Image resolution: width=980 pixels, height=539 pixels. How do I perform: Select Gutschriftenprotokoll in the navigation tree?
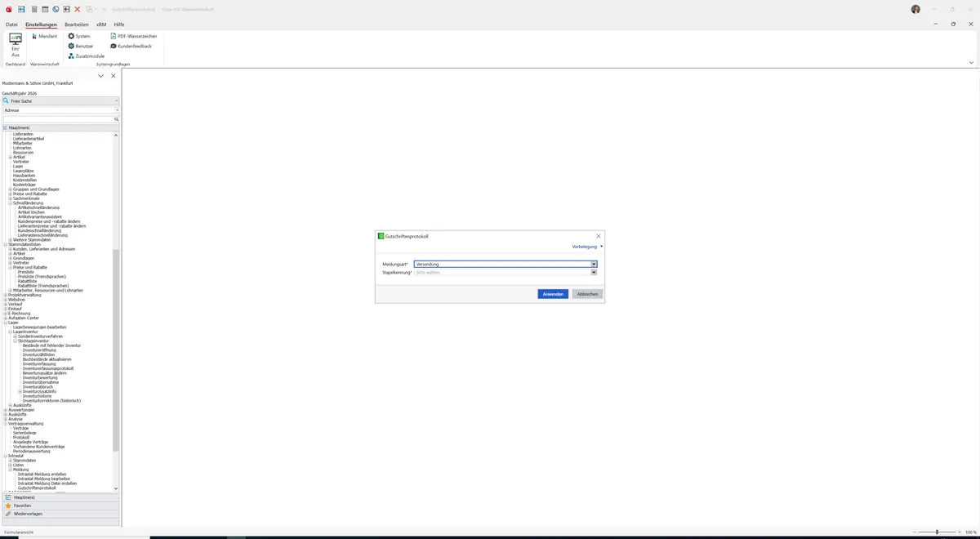coord(37,488)
